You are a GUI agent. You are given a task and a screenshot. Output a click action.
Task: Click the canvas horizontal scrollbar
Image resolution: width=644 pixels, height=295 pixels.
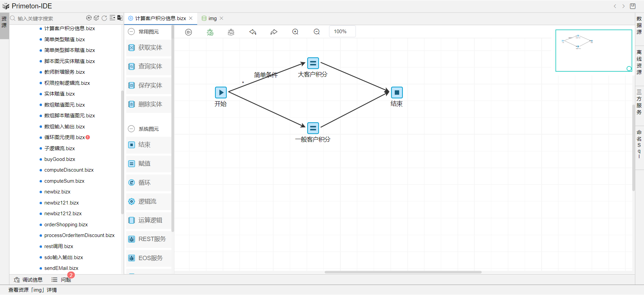point(402,272)
